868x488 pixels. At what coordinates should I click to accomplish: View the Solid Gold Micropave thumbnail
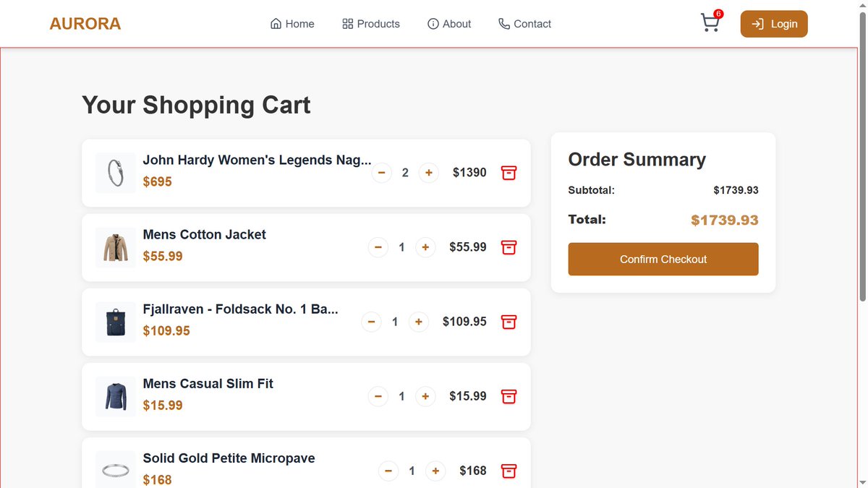coord(116,471)
